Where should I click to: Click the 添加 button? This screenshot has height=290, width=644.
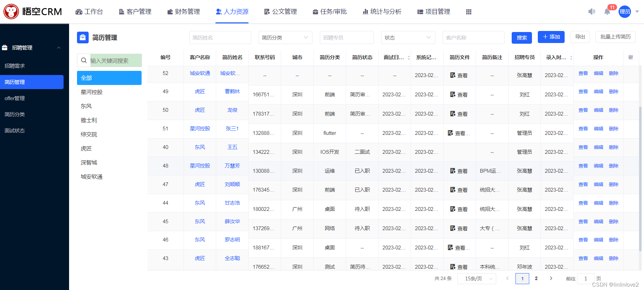click(x=551, y=37)
